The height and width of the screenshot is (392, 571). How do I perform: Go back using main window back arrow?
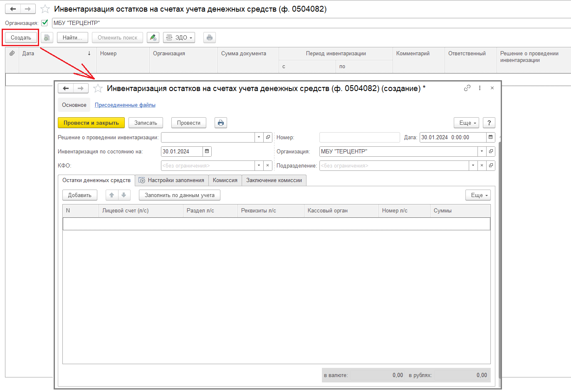pyautogui.click(x=13, y=9)
